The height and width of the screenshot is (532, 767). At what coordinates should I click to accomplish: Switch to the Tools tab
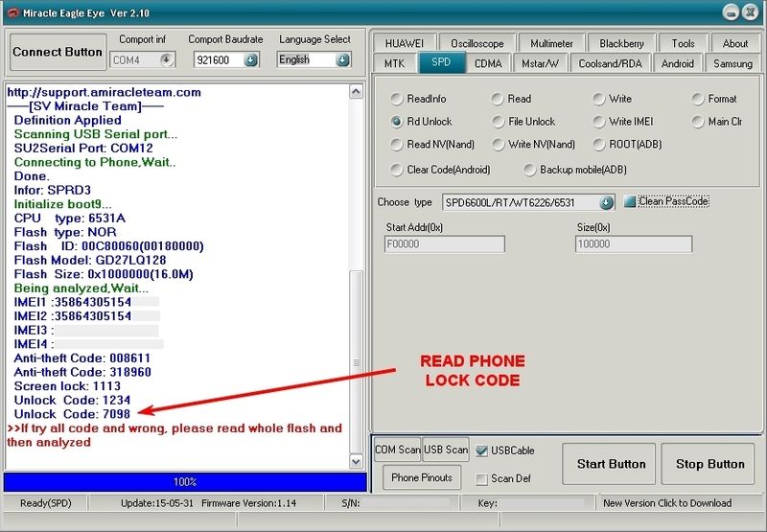[683, 43]
